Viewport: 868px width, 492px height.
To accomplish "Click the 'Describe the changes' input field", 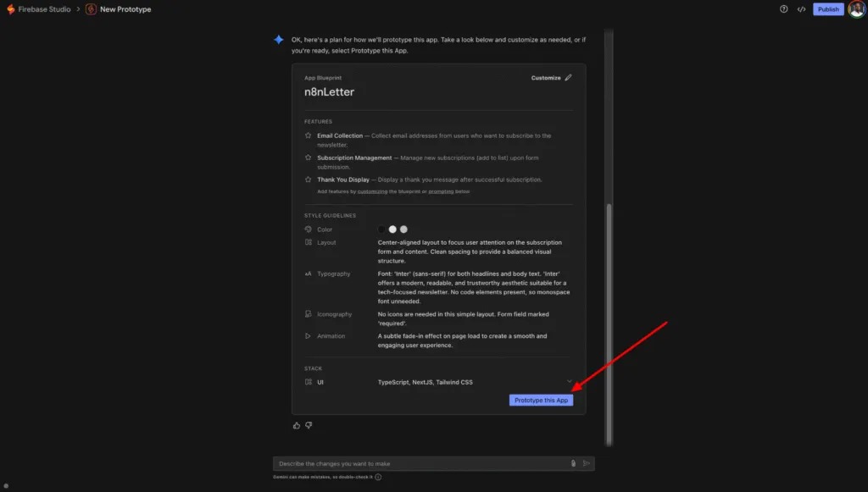I will pyautogui.click(x=420, y=463).
